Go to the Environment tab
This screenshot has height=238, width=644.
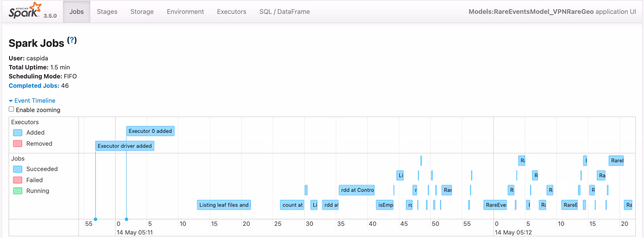185,11
